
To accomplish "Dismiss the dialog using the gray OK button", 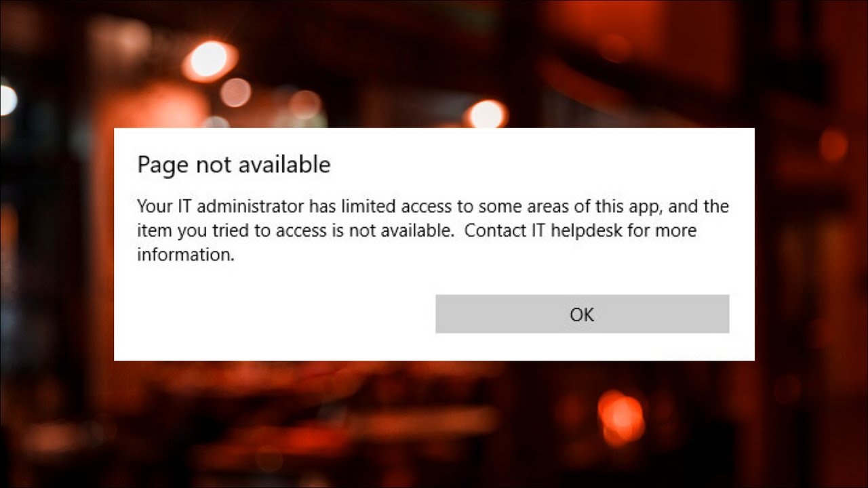I will point(582,314).
